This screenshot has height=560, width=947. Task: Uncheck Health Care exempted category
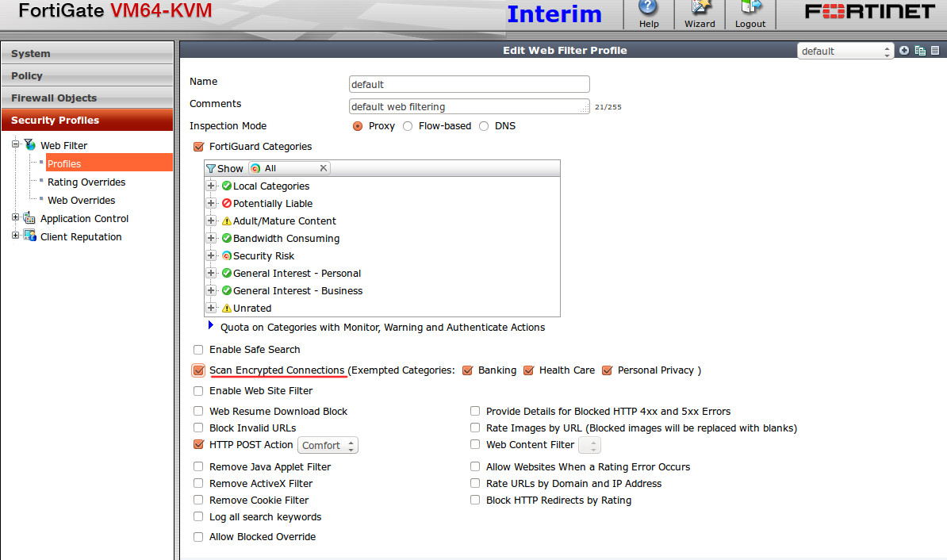528,370
